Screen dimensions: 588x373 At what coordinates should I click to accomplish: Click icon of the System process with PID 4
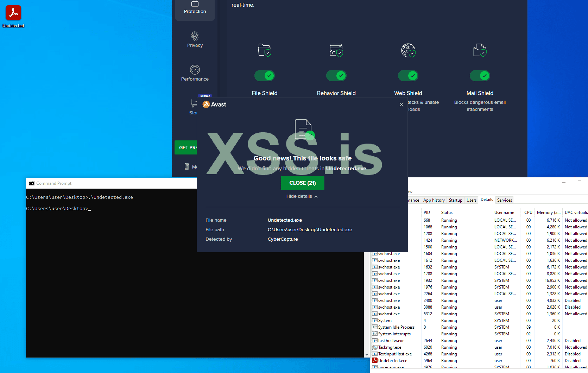[375, 321]
